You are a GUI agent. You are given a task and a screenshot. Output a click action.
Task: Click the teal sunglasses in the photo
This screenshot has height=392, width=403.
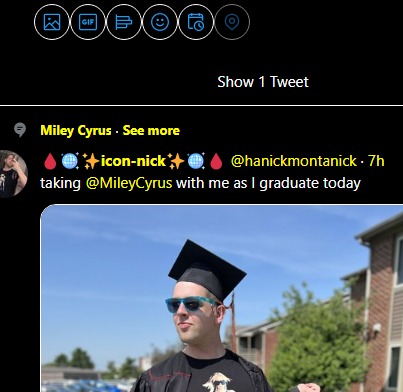(192, 304)
